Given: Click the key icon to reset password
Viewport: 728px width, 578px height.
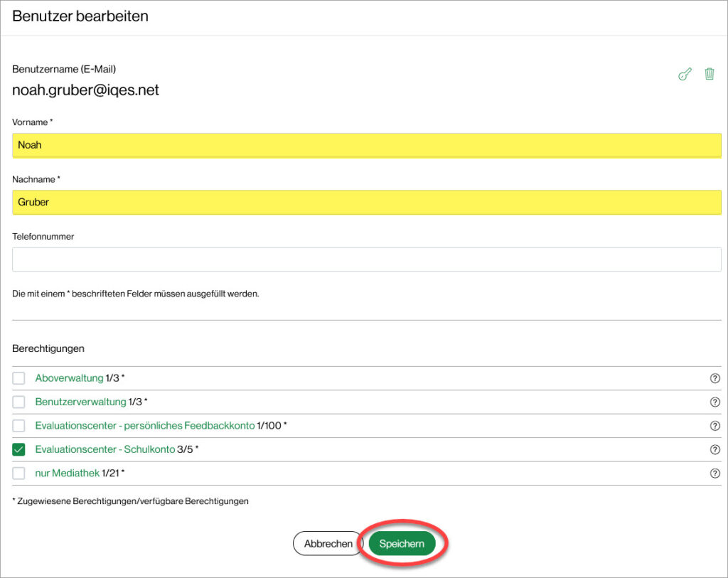Looking at the screenshot, I should (685, 75).
